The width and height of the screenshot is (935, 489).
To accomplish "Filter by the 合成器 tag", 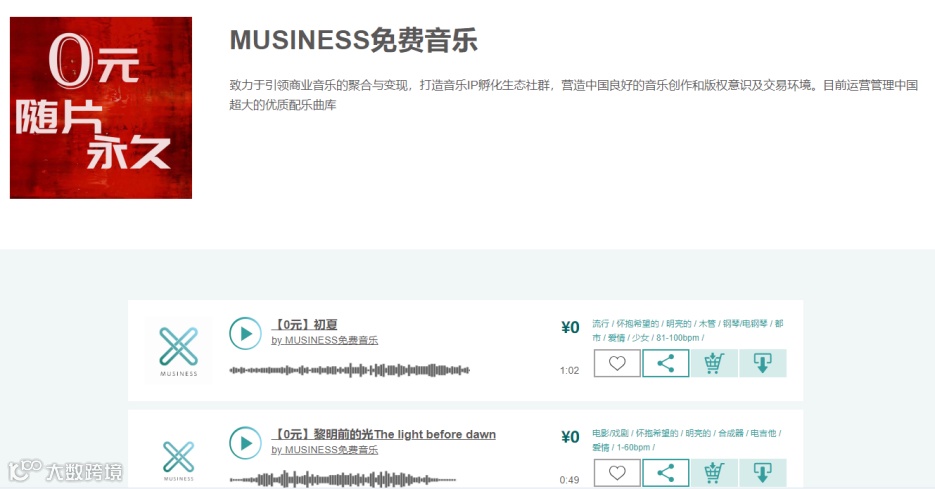I will point(731,433).
